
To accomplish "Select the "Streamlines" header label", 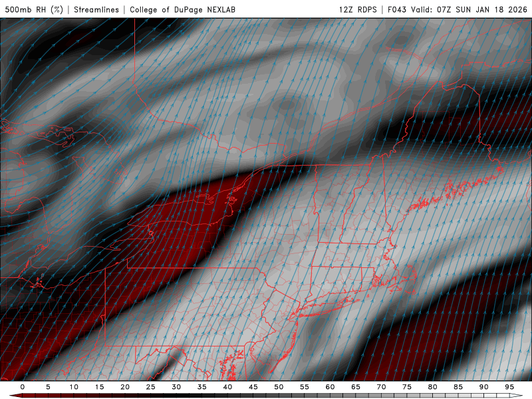I will [x=96, y=10].
